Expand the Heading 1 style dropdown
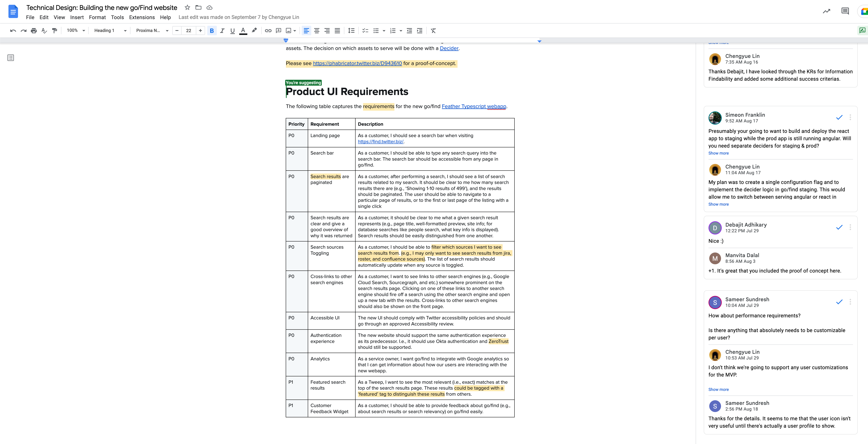Screen dimensions: 868x444 click(x=110, y=31)
